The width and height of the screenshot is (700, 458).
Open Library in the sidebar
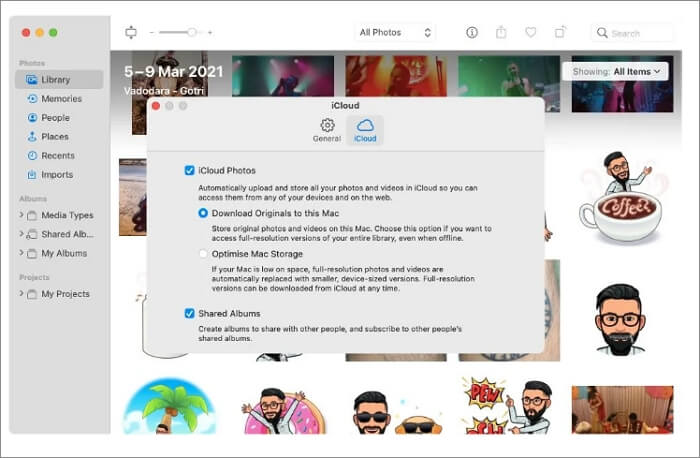[59, 79]
